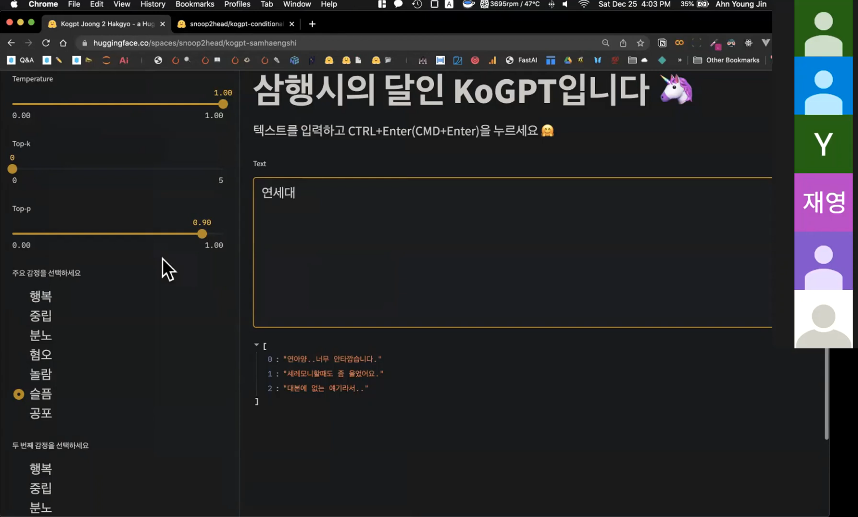This screenshot has width=858, height=517.
Task: Click the Text area containing 연세대
Action: pyautogui.click(x=512, y=252)
